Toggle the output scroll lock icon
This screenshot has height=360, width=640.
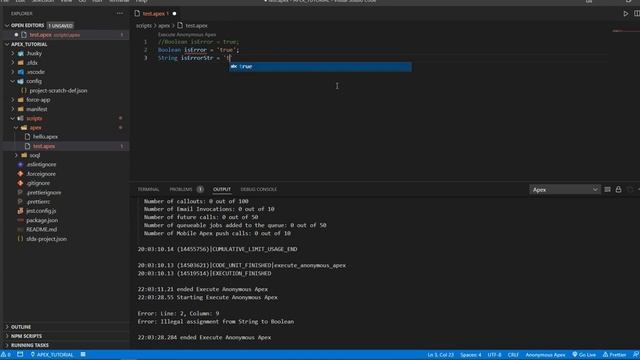[618, 189]
